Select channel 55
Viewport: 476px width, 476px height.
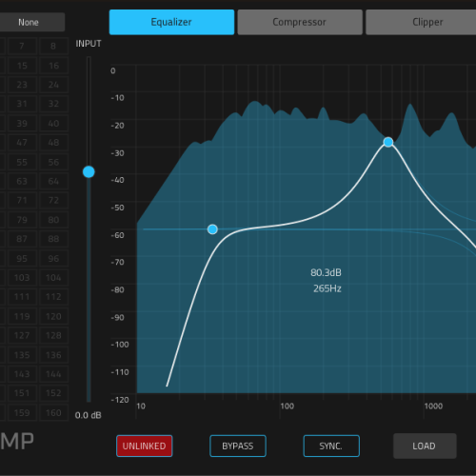coord(22,162)
